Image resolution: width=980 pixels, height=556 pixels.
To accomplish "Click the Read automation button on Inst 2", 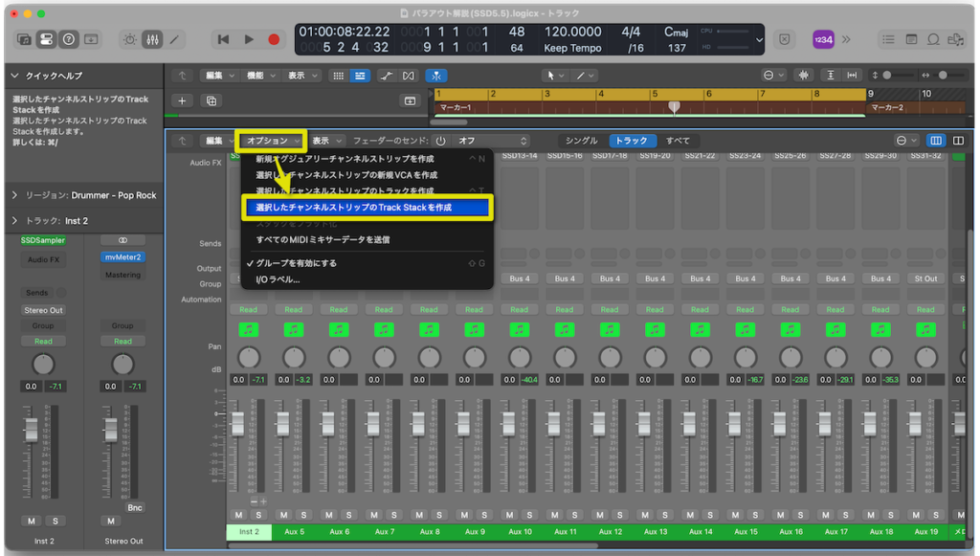I will (43, 341).
